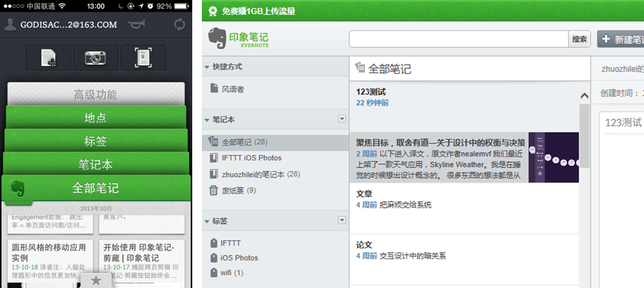
Task: Tap the 2013年10月 date header
Action: click(x=96, y=208)
